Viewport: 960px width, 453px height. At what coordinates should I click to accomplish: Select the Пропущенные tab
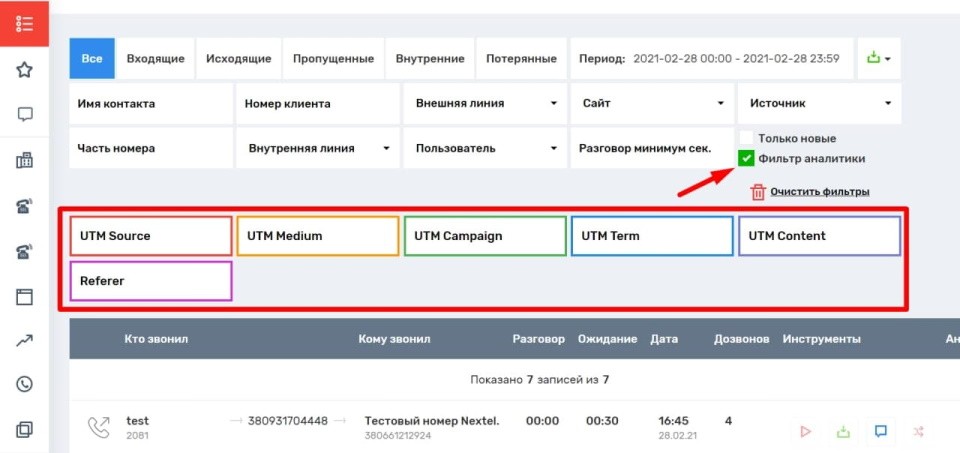click(x=333, y=59)
